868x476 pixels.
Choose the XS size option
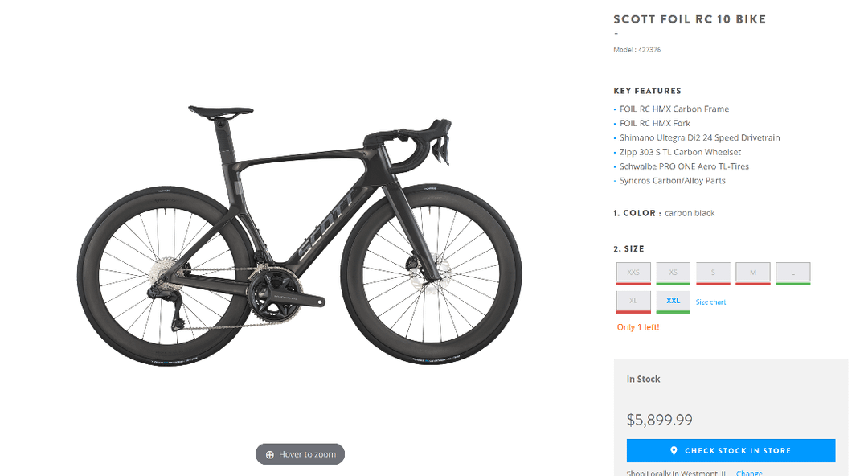click(x=674, y=273)
